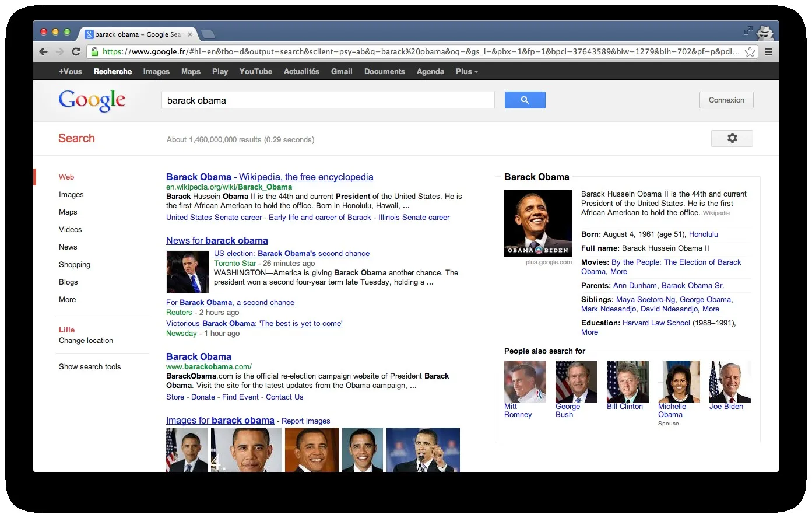Click the Toronto Star news thumbnail
This screenshot has width=812, height=518.
187,272
